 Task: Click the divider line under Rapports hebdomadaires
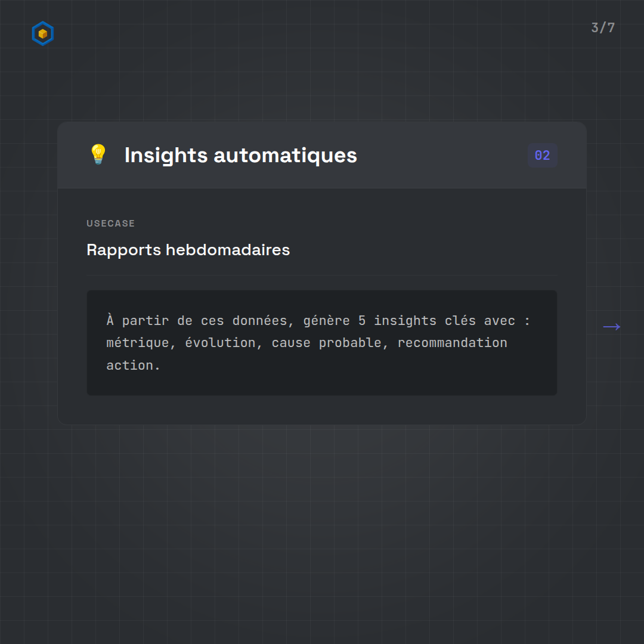click(x=322, y=275)
